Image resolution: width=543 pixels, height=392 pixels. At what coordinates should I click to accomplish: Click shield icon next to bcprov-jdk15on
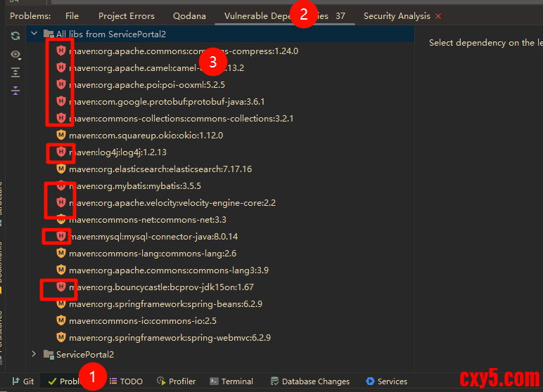(61, 287)
